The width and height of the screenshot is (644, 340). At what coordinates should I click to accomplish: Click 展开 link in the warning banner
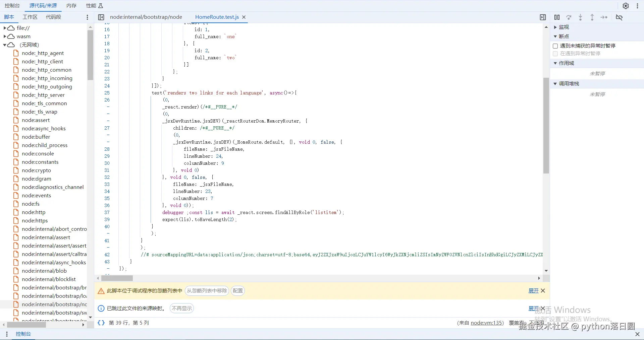pyautogui.click(x=533, y=291)
